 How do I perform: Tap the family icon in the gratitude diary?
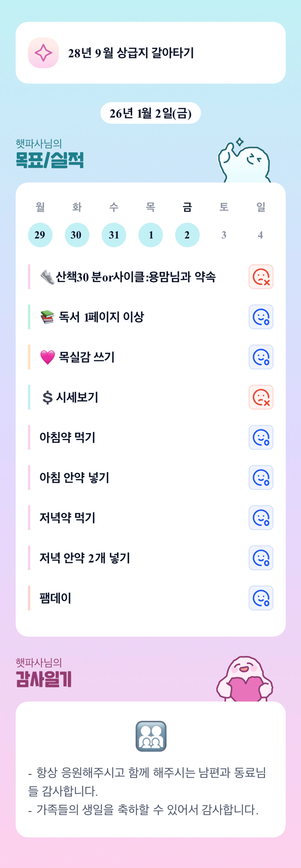[151, 736]
